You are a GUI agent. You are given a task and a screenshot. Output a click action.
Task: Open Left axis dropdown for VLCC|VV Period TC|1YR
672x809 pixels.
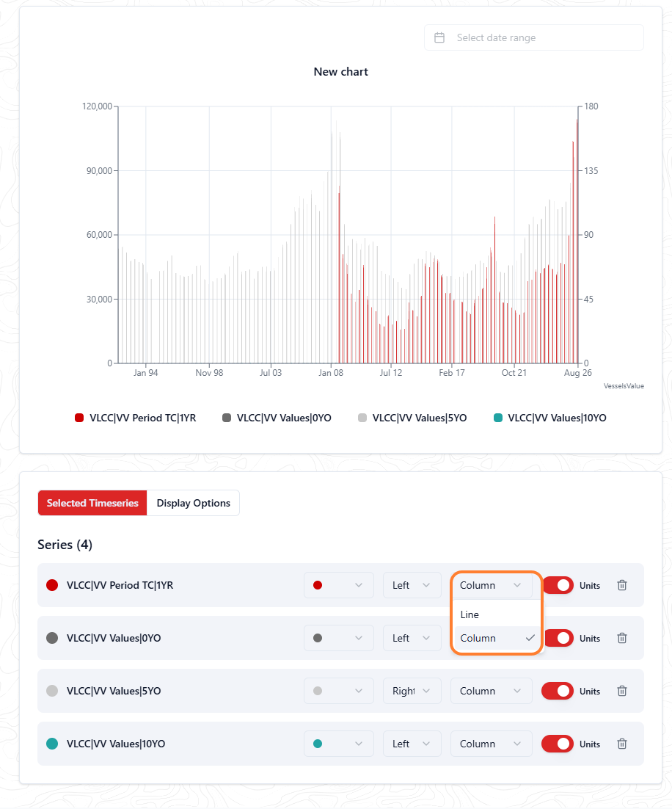click(x=412, y=585)
